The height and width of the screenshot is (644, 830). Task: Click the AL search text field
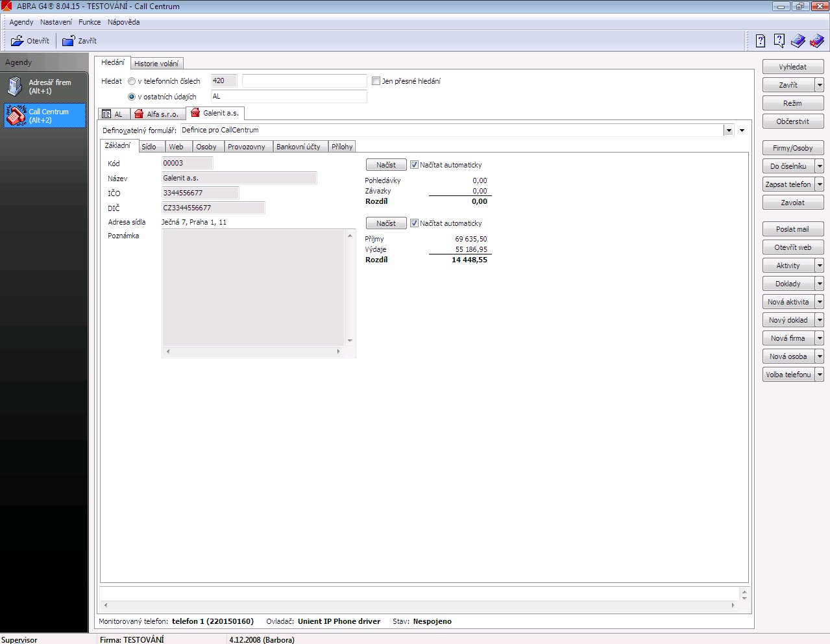[289, 97]
